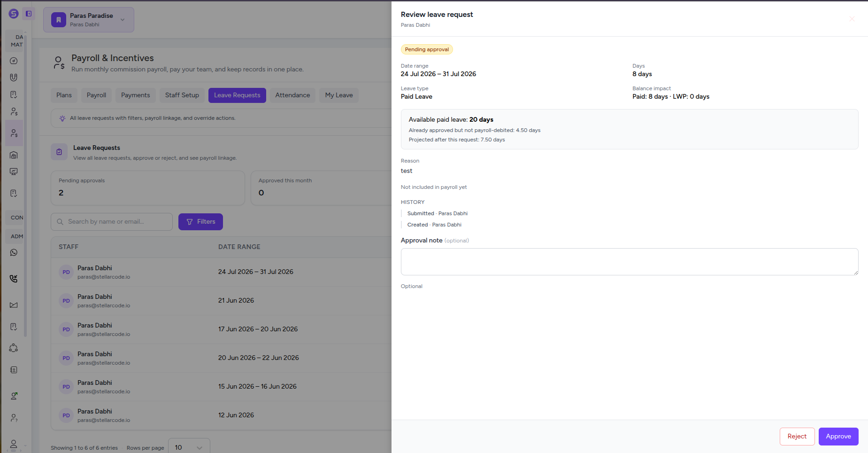
Task: Close the Review leave request panel
Action: tap(852, 19)
